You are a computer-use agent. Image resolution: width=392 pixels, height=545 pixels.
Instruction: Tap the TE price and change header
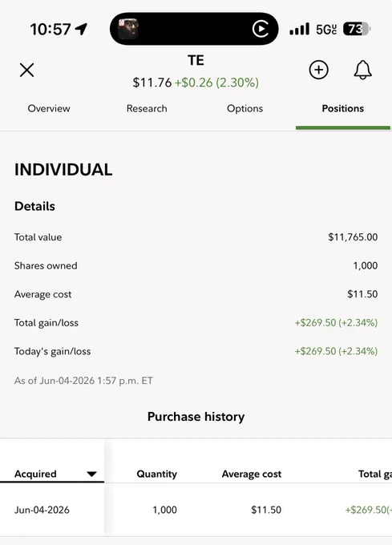(196, 83)
